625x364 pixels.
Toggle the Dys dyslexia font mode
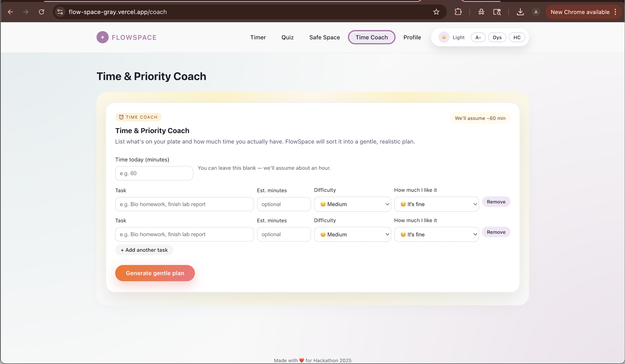497,37
